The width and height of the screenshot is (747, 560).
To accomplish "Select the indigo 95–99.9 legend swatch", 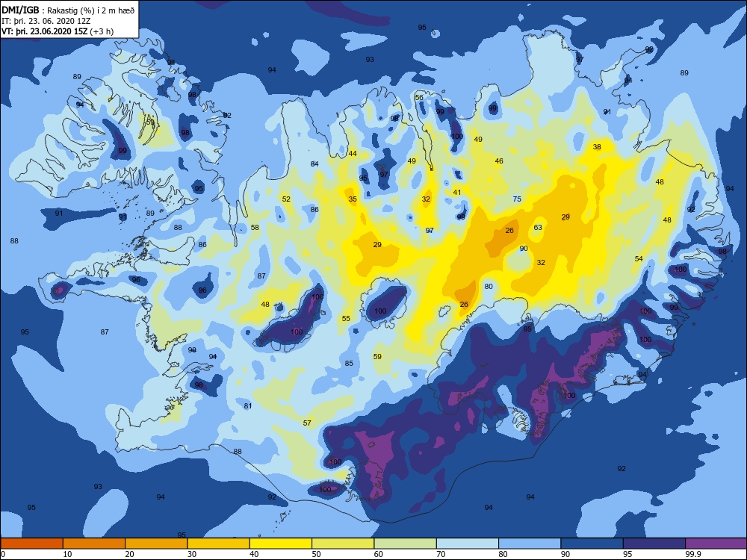I will point(654,544).
